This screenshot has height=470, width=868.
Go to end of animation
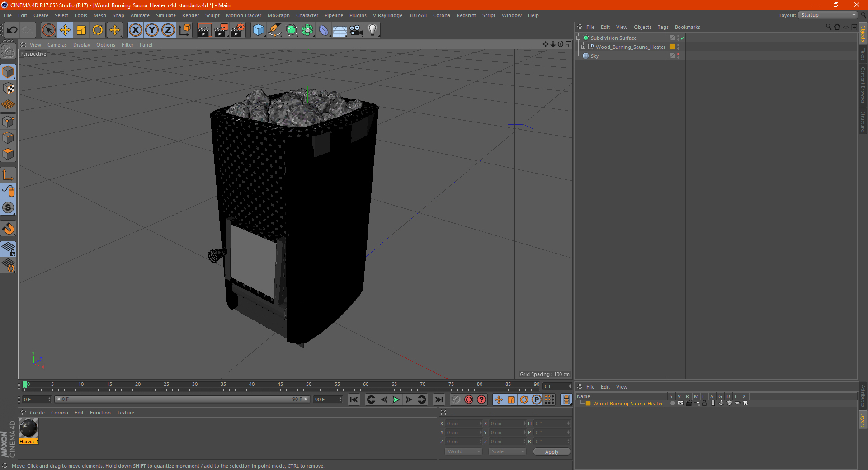pyautogui.click(x=439, y=399)
